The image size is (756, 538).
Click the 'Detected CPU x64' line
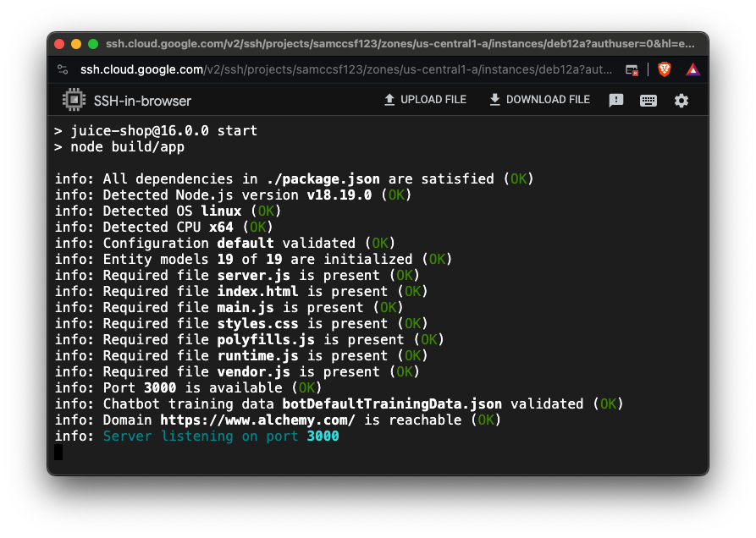point(164,227)
